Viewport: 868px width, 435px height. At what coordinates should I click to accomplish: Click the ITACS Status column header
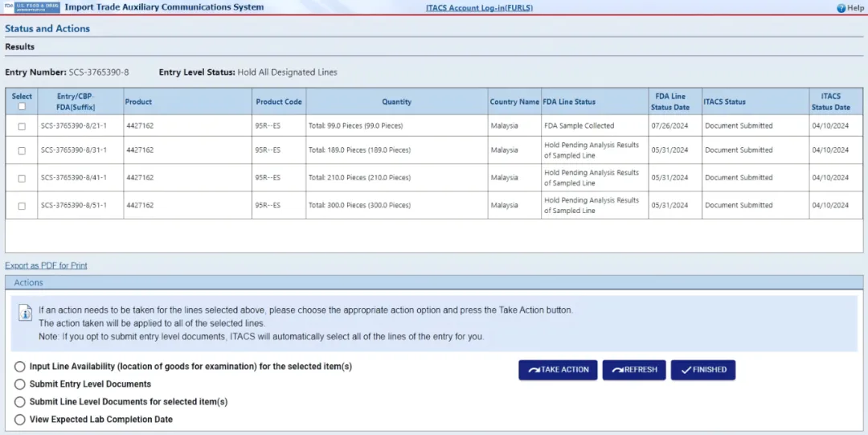pyautogui.click(x=724, y=102)
